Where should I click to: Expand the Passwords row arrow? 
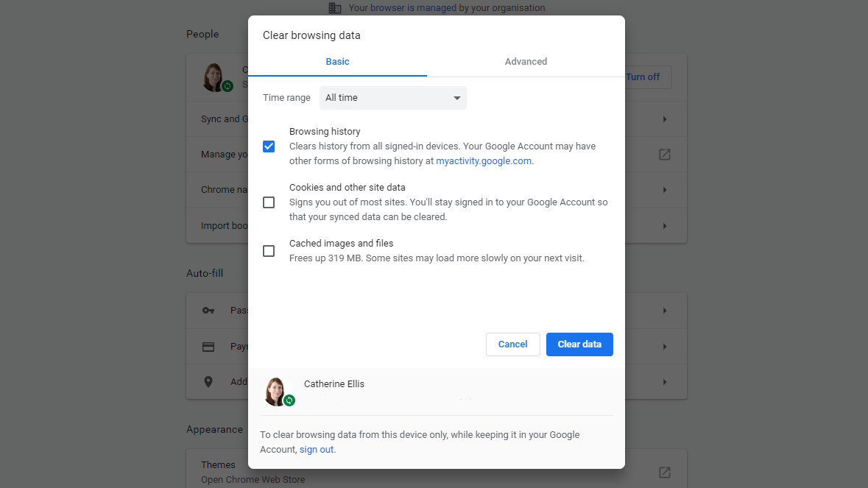(x=664, y=311)
